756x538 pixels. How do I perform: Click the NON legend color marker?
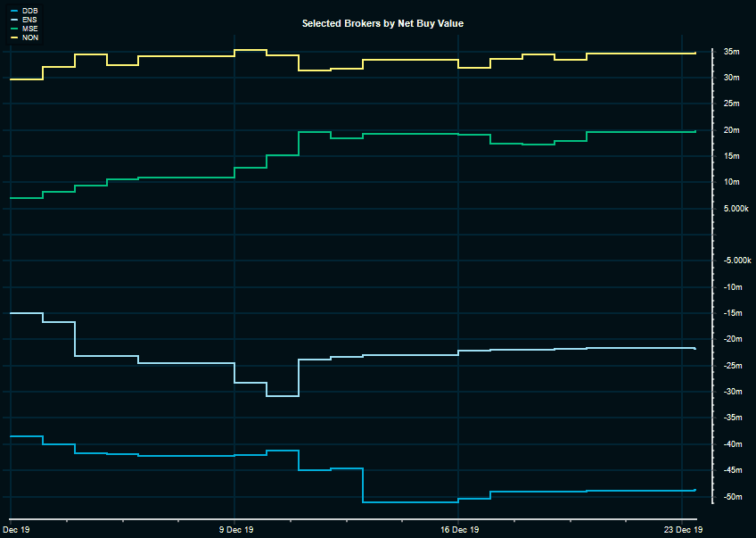coord(13,37)
